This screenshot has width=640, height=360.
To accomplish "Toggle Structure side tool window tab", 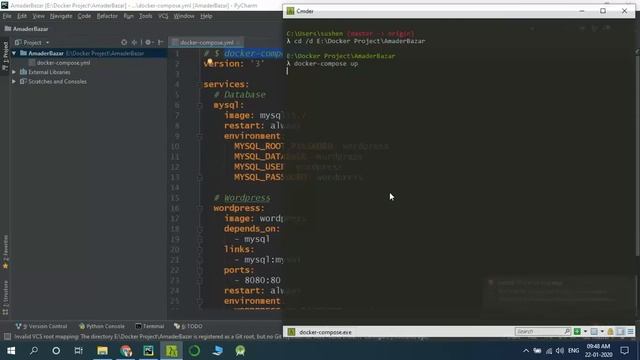I will click(x=5, y=298).
